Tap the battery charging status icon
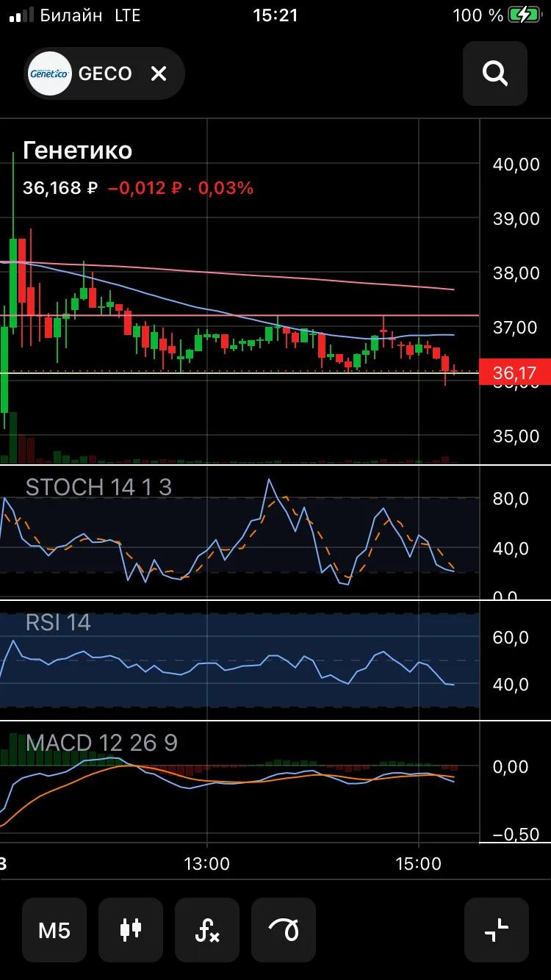Screen dimensions: 551x980 point(525,15)
